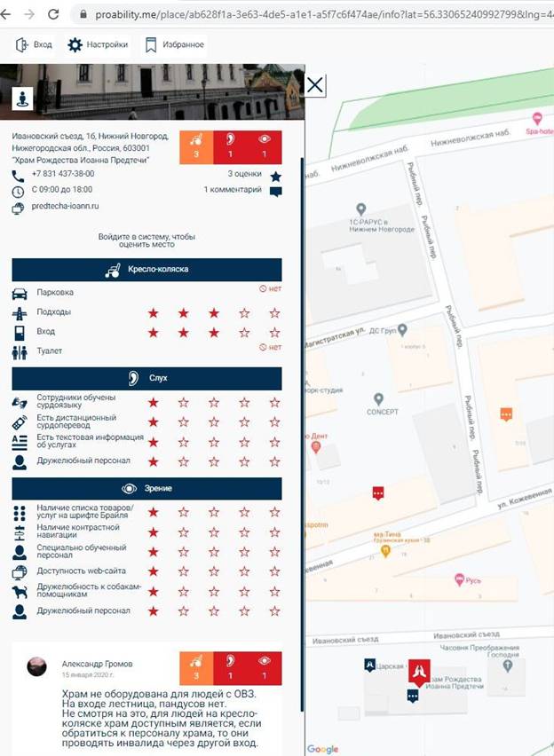
Task: Click the phone handset icon
Action: pyautogui.click(x=18, y=176)
